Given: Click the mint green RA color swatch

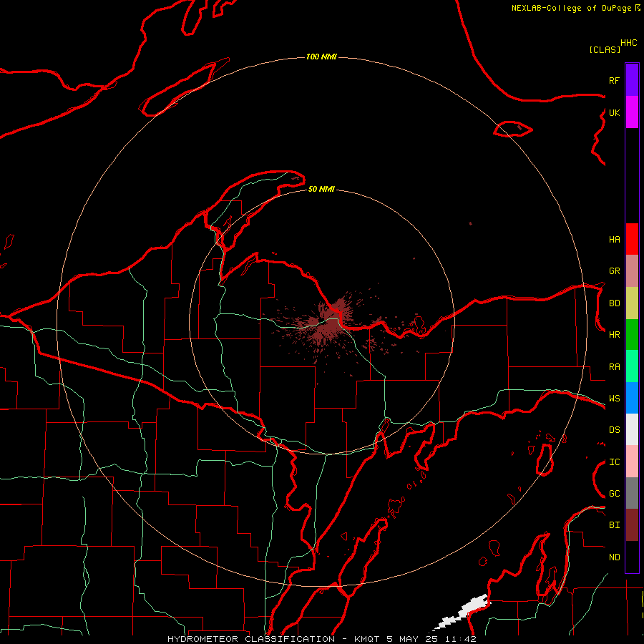Looking at the screenshot, I should (632, 366).
